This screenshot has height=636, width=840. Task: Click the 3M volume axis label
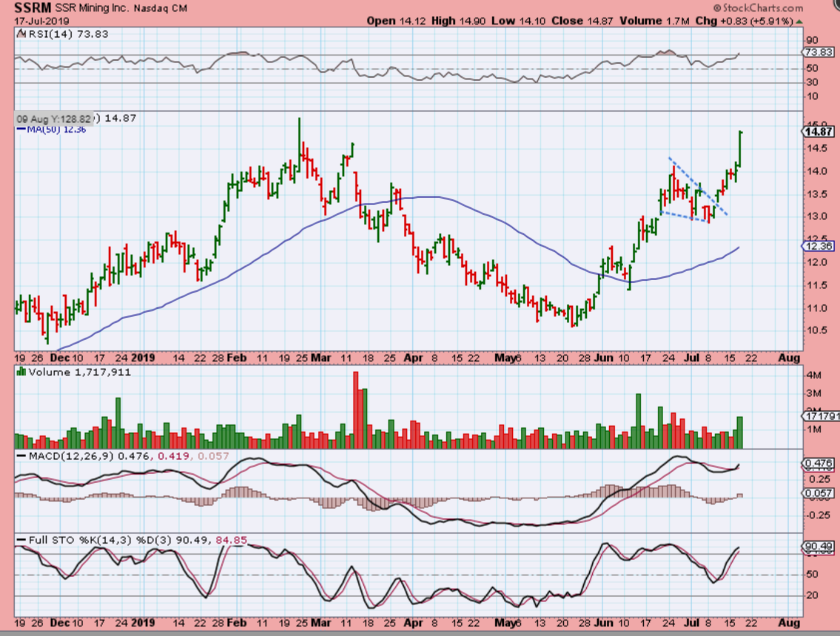[x=814, y=393]
